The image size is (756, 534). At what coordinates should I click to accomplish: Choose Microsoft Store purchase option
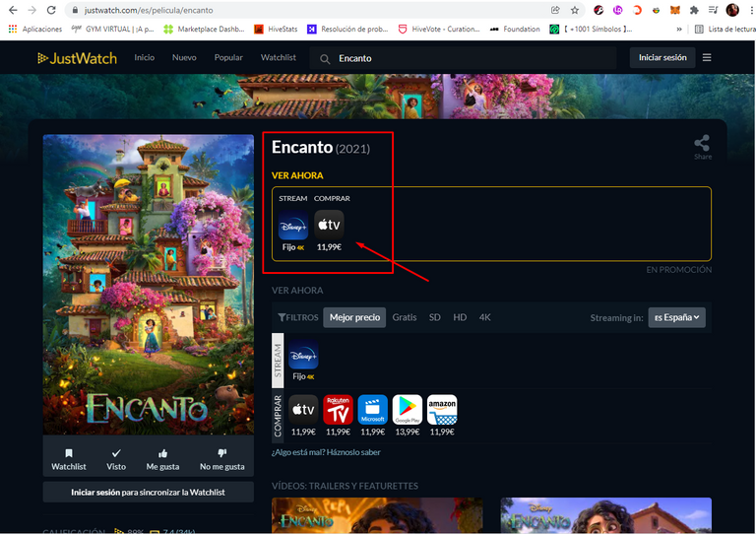click(x=373, y=410)
